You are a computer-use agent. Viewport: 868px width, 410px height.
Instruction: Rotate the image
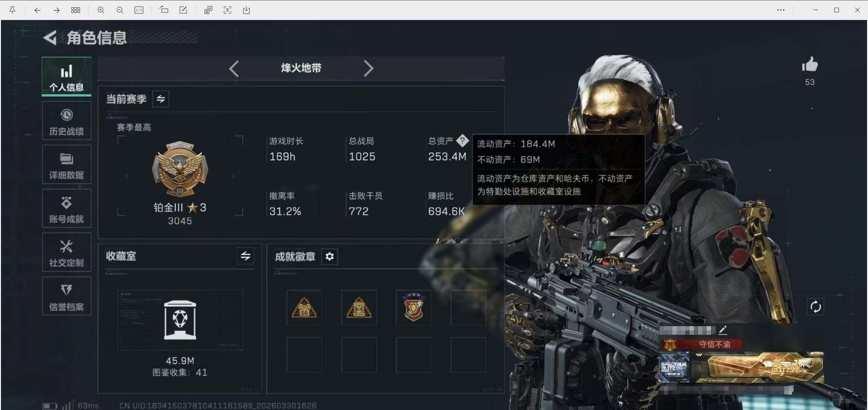coord(164,10)
